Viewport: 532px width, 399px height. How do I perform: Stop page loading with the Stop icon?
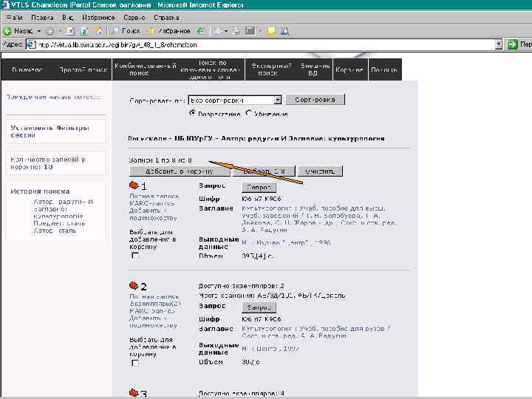pos(71,31)
